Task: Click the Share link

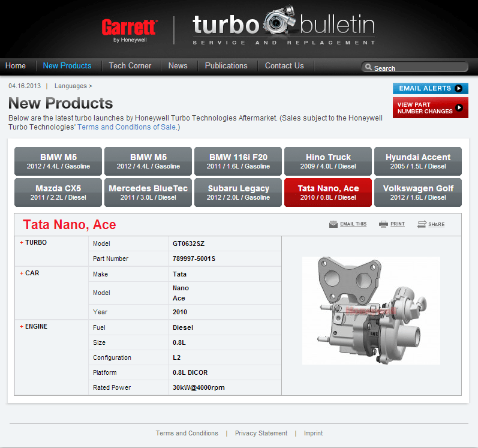Action: pyautogui.click(x=436, y=225)
